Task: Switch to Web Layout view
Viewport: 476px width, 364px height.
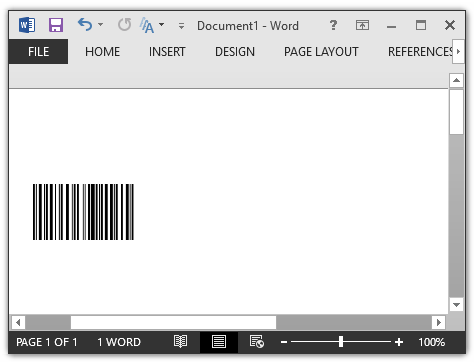Action: point(257,342)
